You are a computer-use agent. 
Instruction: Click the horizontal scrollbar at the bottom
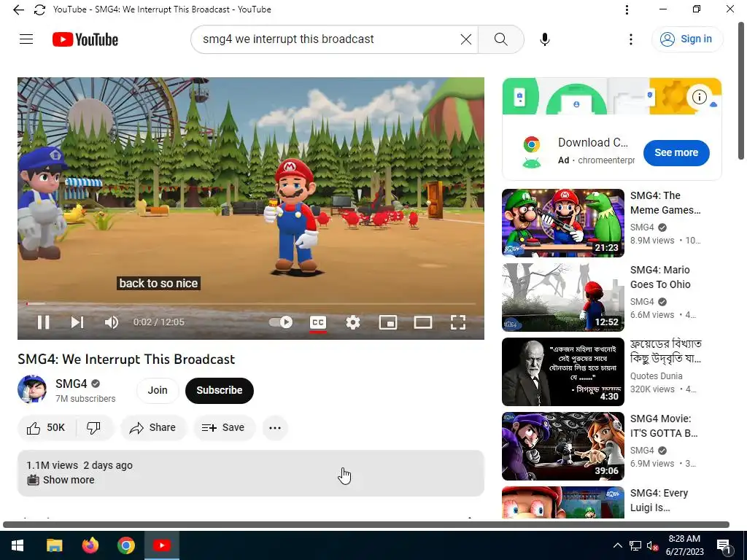click(x=366, y=525)
